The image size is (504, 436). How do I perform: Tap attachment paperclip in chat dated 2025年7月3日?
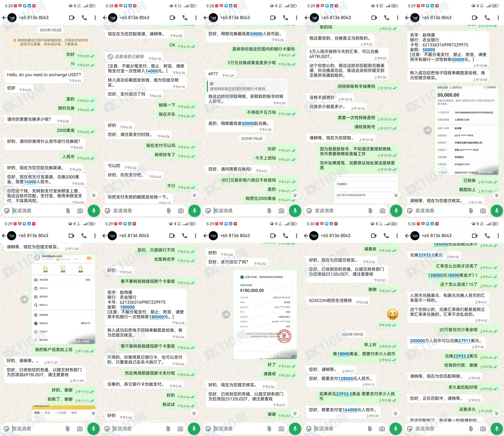coord(68,211)
